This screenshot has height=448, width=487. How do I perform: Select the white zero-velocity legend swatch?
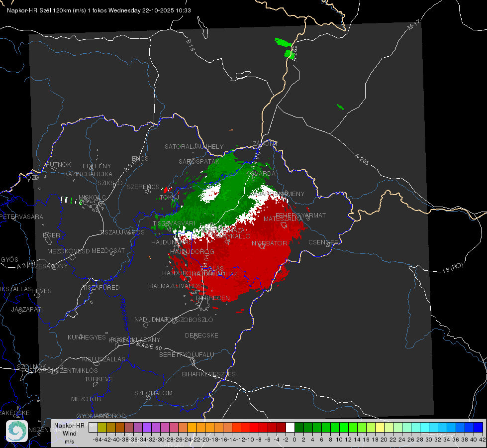tap(290, 427)
